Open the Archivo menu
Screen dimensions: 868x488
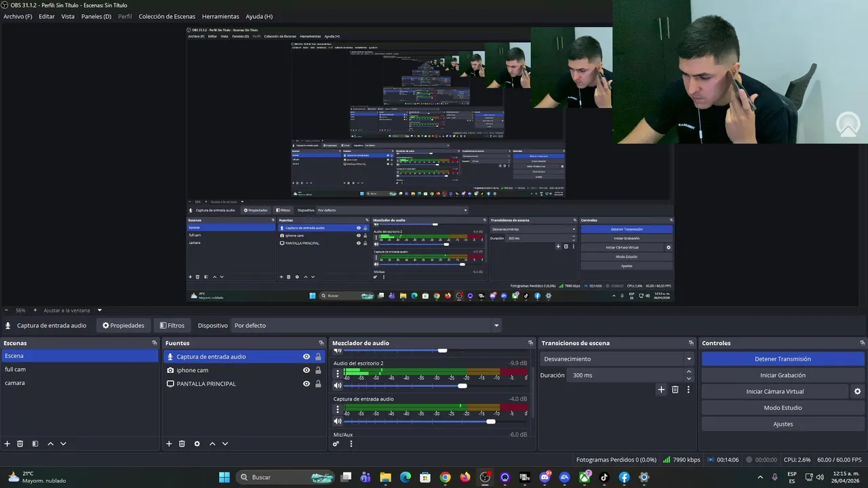coord(18,16)
